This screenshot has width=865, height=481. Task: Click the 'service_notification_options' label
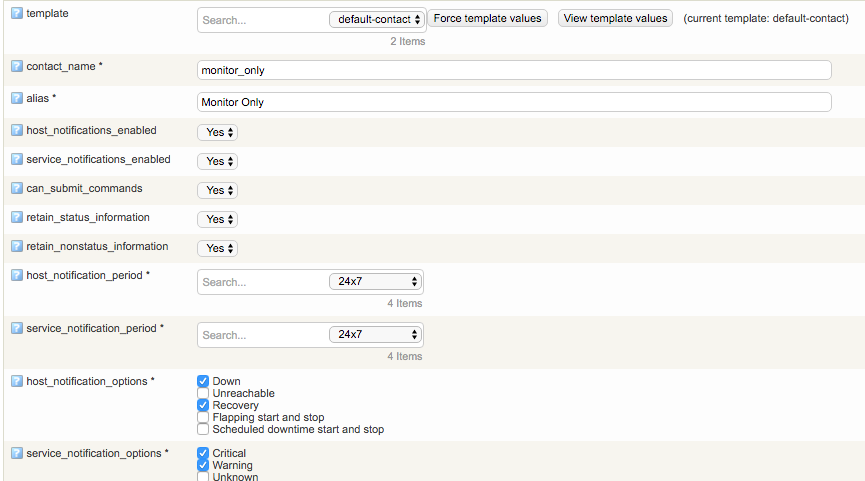[x=94, y=453]
